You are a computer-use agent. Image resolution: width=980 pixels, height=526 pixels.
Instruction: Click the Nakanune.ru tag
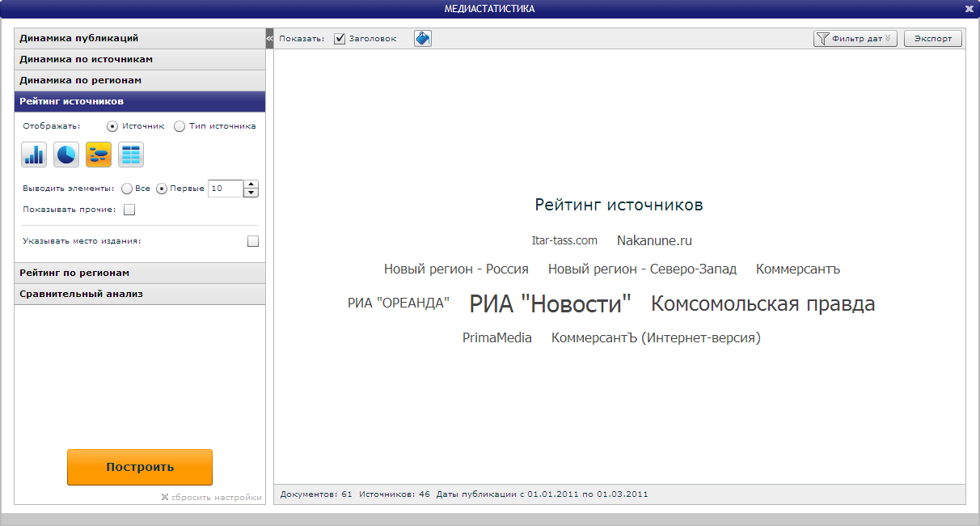coord(654,240)
